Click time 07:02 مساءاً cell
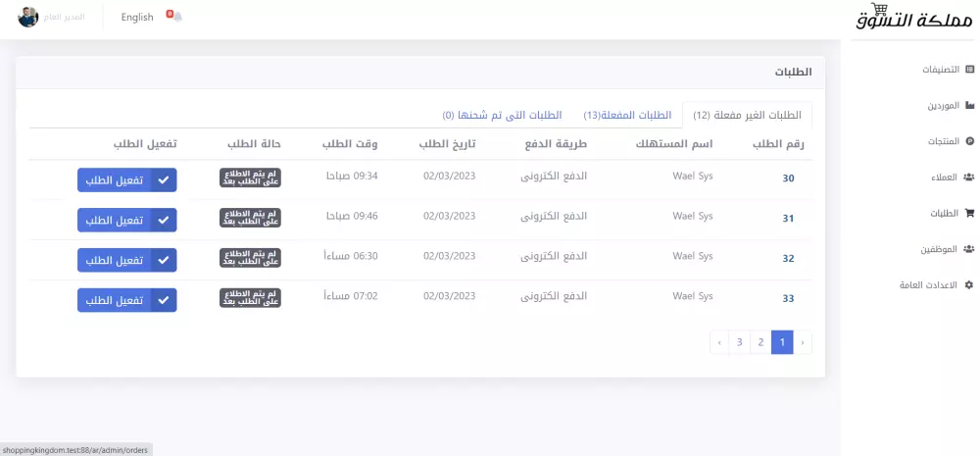Image resolution: width=980 pixels, height=456 pixels. pyautogui.click(x=351, y=296)
